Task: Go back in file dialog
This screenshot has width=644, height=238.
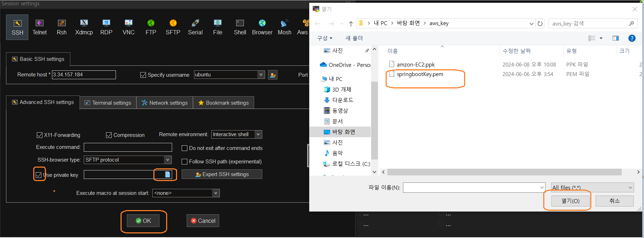Action: click(317, 24)
